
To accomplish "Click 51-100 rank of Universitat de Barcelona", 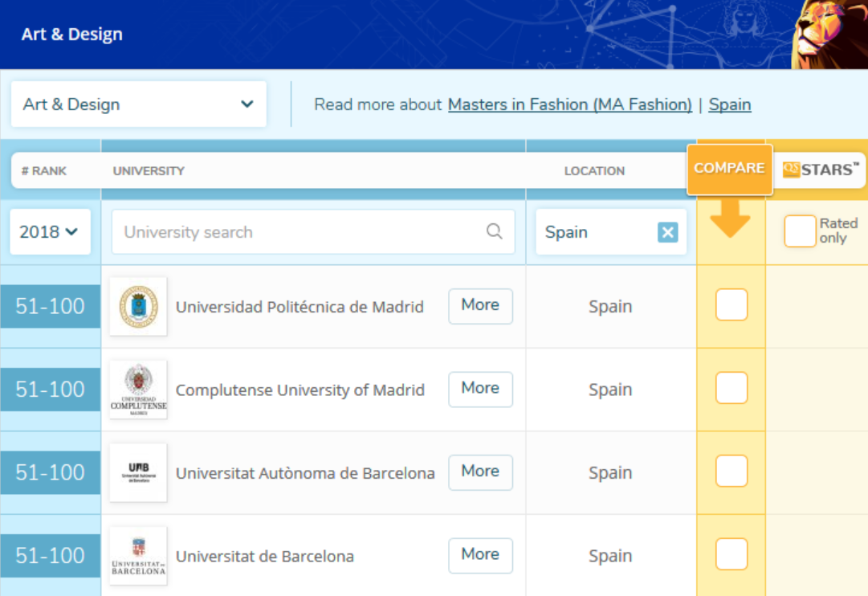I will [x=50, y=556].
